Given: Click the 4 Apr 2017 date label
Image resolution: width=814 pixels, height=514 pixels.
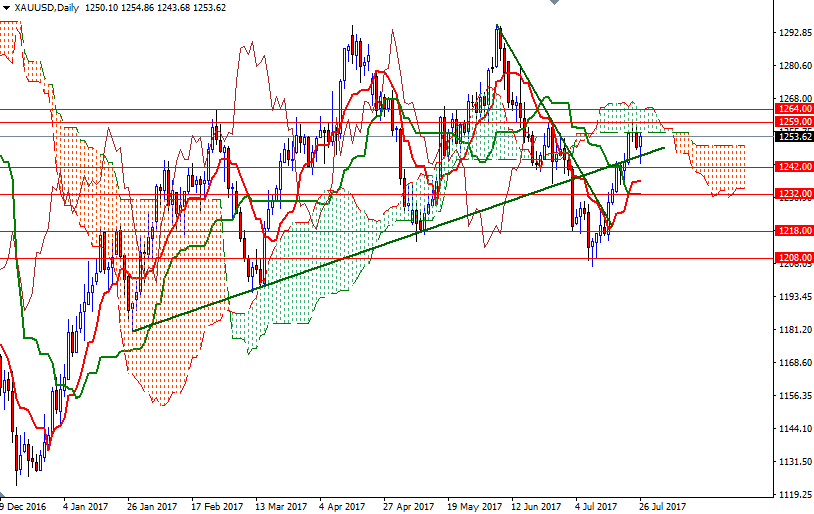Looking at the screenshot, I should click(x=342, y=506).
